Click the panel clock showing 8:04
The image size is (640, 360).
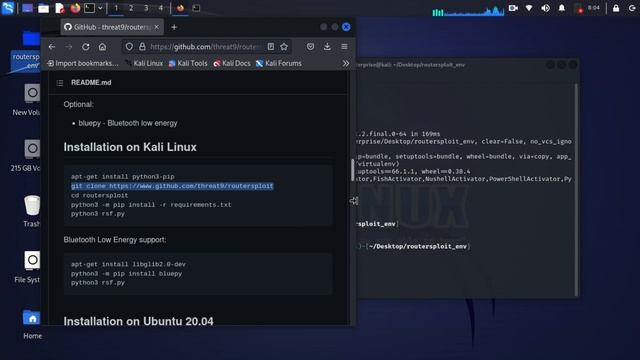pyautogui.click(x=594, y=8)
